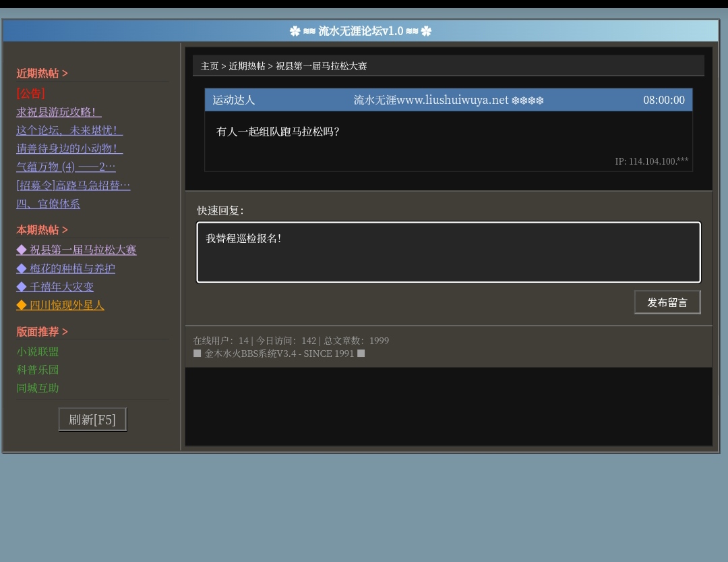Open the 这个论坛，未来堪忧 post link
The height and width of the screenshot is (562, 728).
coord(69,130)
